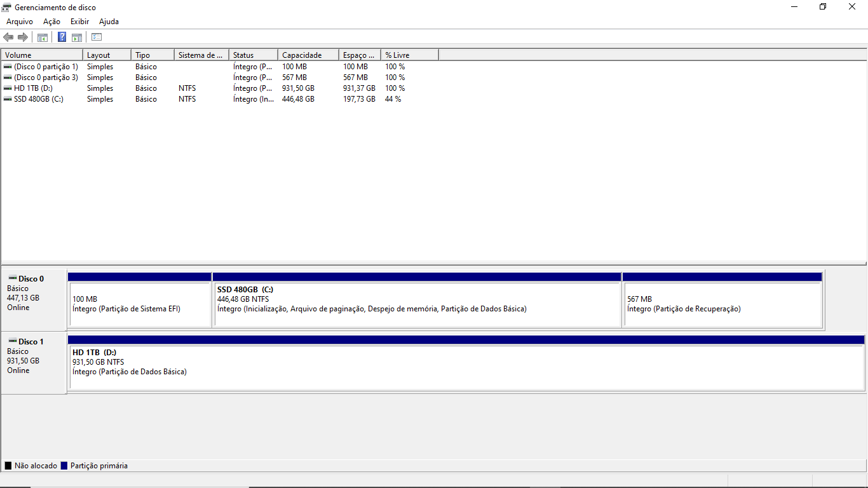Click the Online status under Disco 1
Viewport: 868px width, 488px height.
click(18, 370)
